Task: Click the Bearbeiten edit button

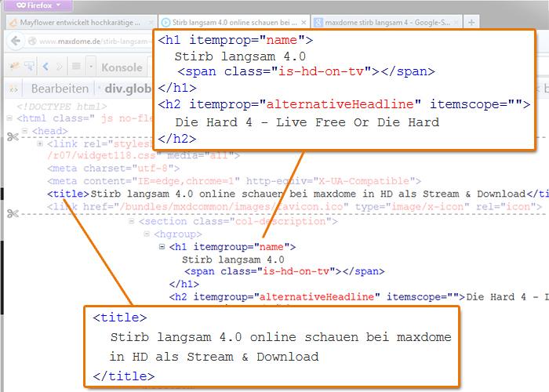Action: tap(60, 89)
